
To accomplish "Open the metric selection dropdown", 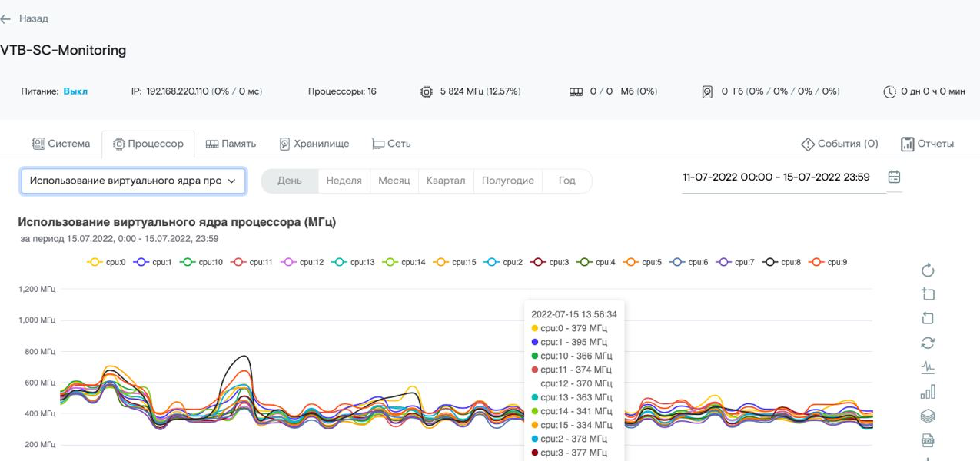I will (133, 181).
